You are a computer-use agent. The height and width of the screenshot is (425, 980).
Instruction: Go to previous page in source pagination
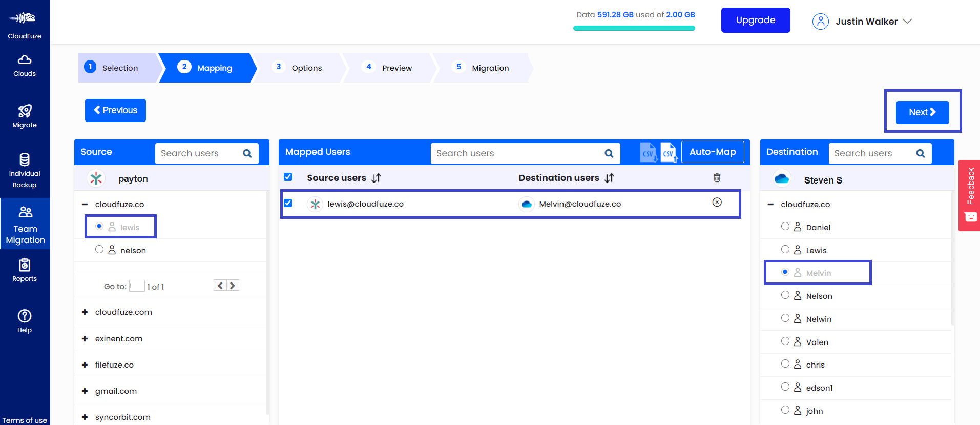pos(220,286)
